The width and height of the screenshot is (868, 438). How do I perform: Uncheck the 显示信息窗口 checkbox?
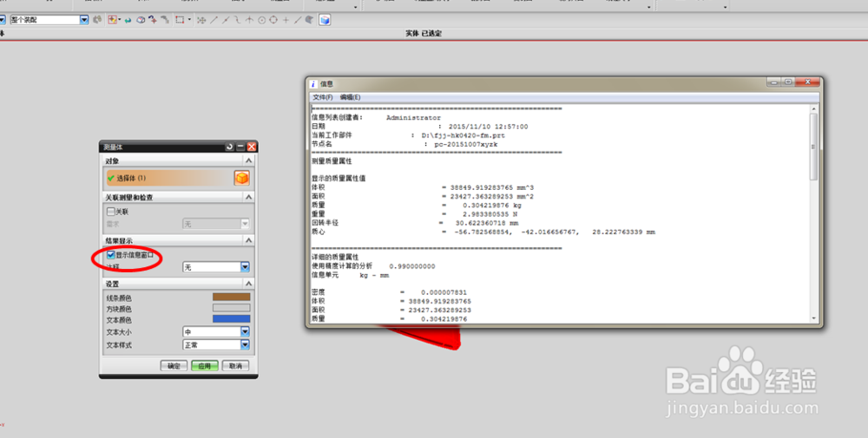tap(111, 255)
